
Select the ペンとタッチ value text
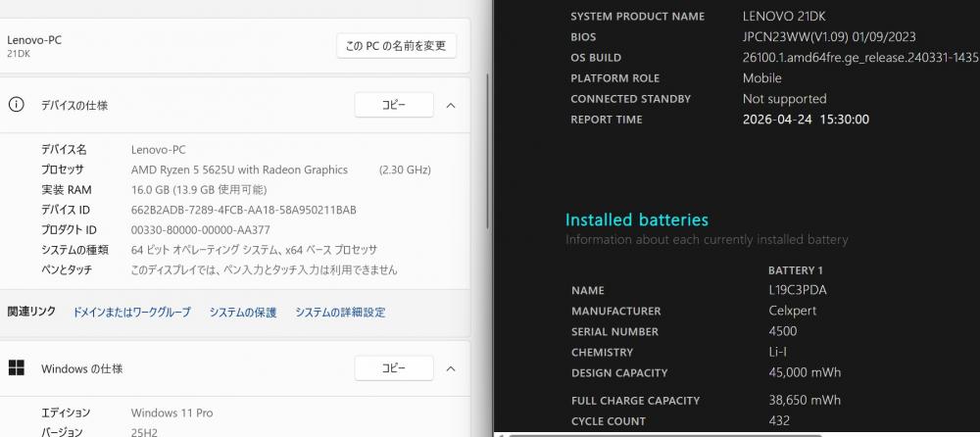(264, 269)
